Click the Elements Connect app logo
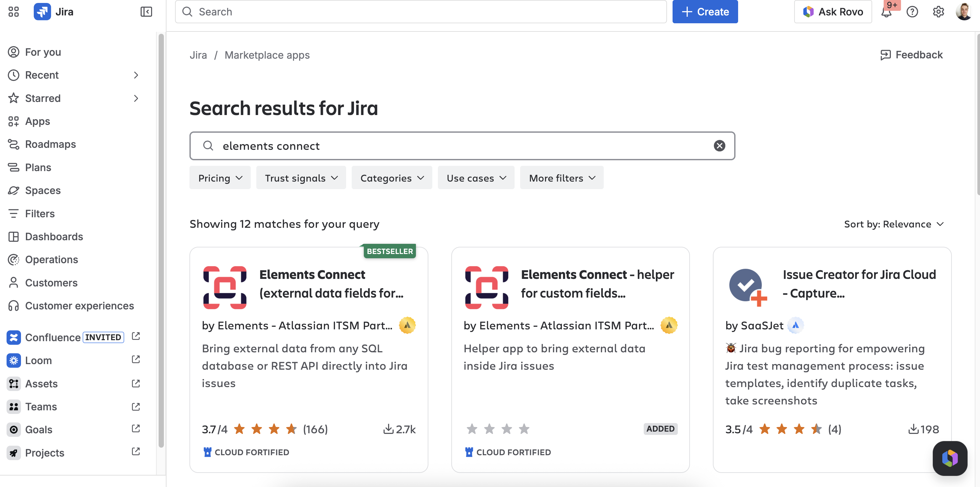980x487 pixels. point(225,287)
